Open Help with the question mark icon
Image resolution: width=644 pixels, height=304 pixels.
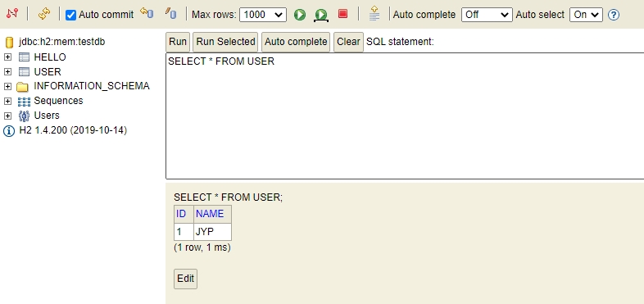[x=614, y=16]
